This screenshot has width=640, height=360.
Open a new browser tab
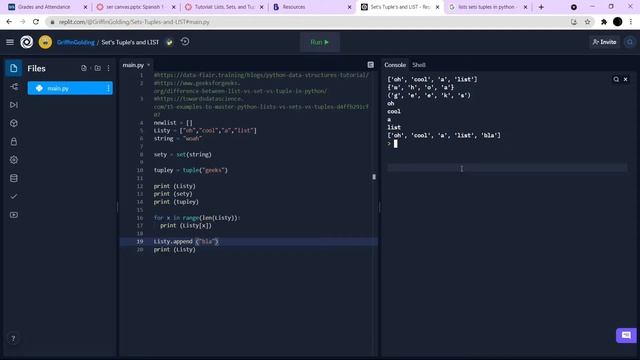[541, 7]
